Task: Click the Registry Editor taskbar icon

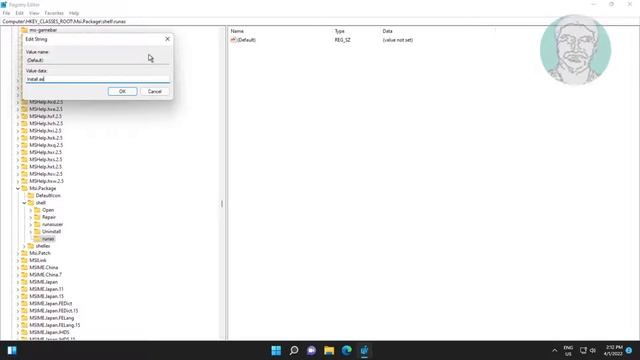Action: click(x=364, y=351)
